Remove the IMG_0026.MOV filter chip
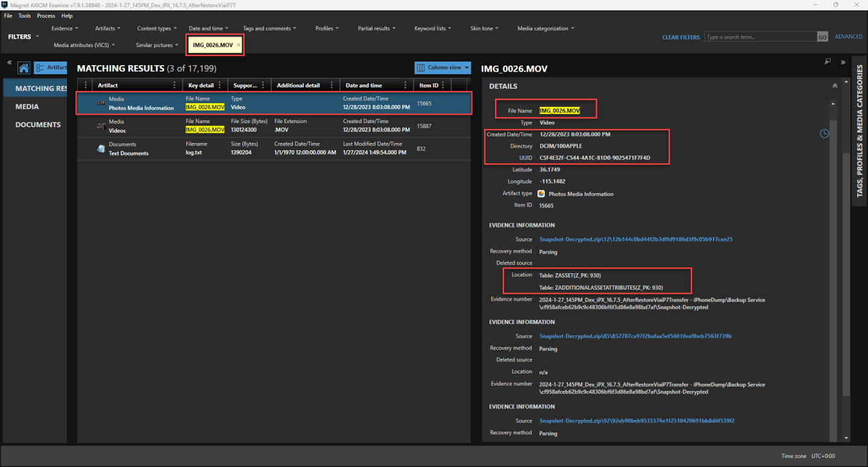The image size is (868, 467). (239, 45)
